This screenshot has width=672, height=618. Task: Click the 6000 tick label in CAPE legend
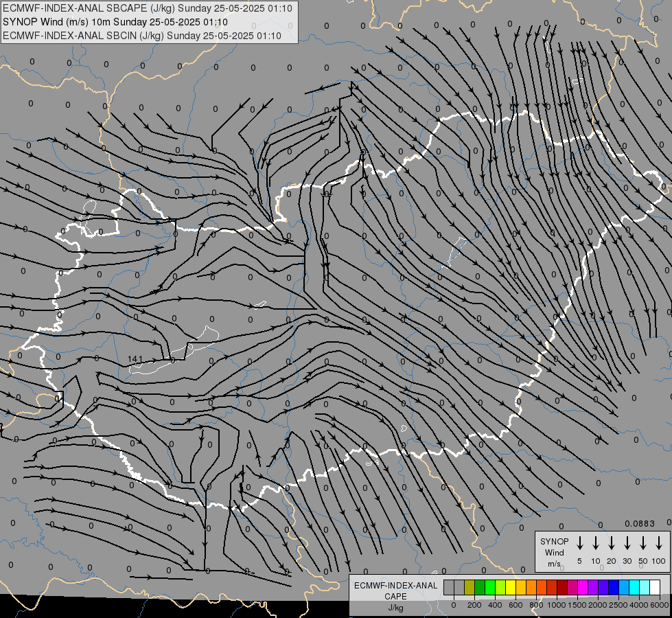[660, 605]
